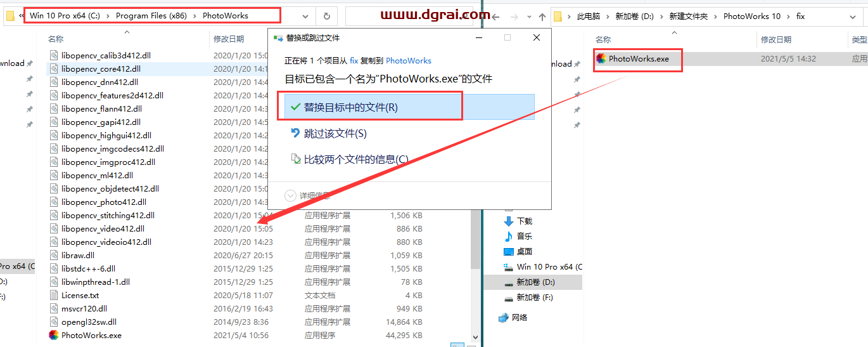Select libopencv_imgcodecs412.dll file
The height and width of the screenshot is (347, 868).
(x=113, y=148)
